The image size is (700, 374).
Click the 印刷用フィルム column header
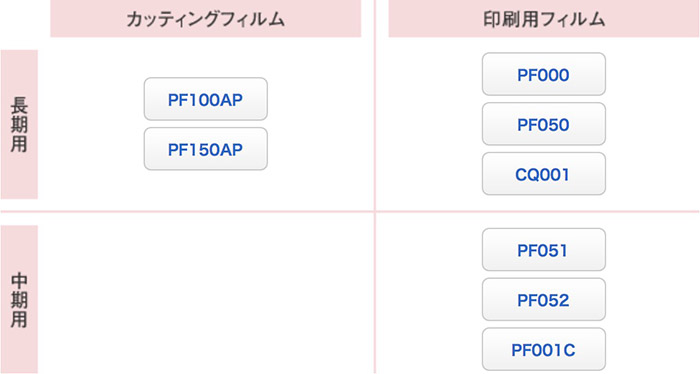pos(544,18)
